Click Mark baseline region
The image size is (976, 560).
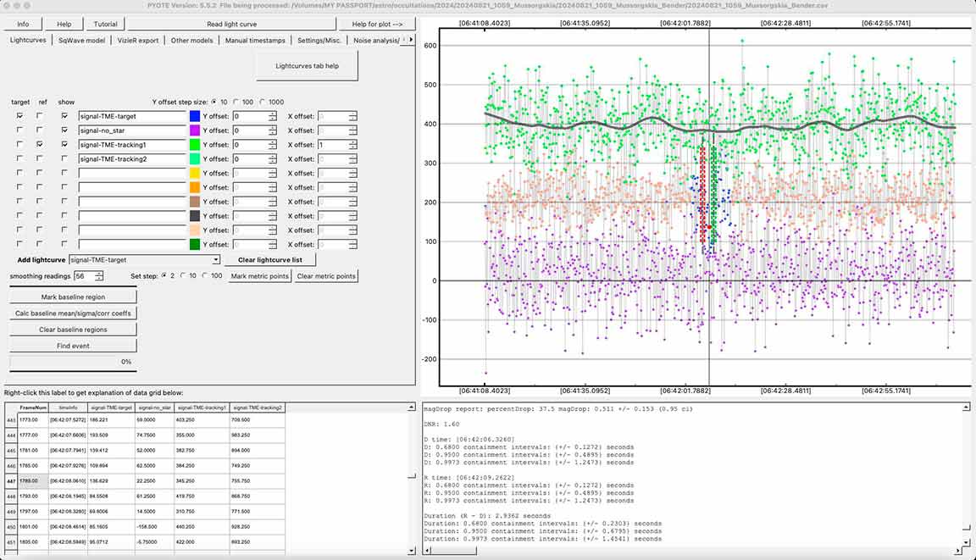tap(73, 297)
